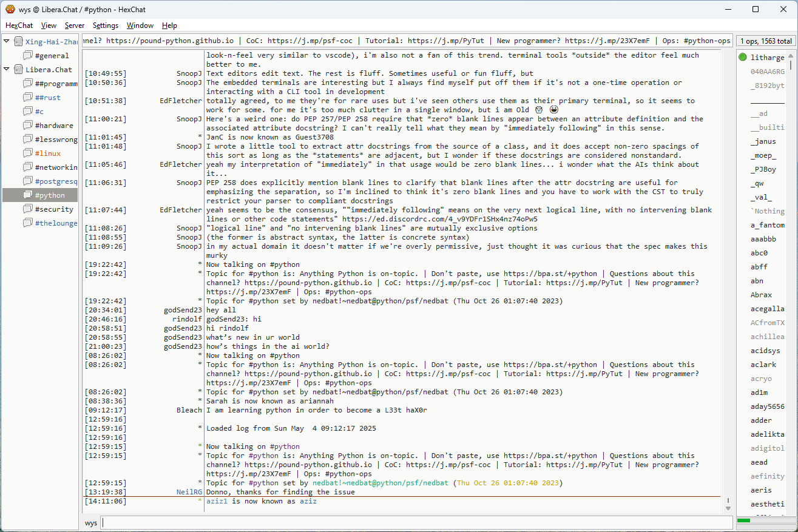The image size is (798, 532).
Task: Click the green lag meter bar
Action: click(x=744, y=520)
